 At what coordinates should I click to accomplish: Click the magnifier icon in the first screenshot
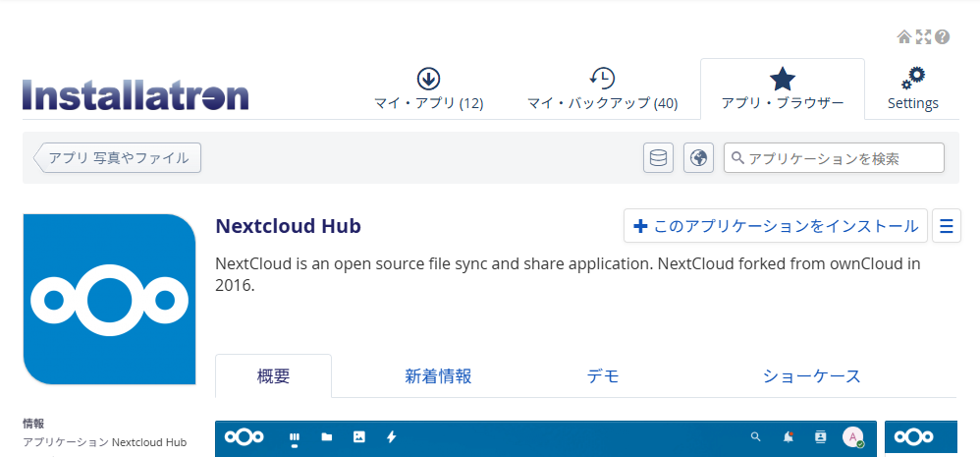pos(756,437)
